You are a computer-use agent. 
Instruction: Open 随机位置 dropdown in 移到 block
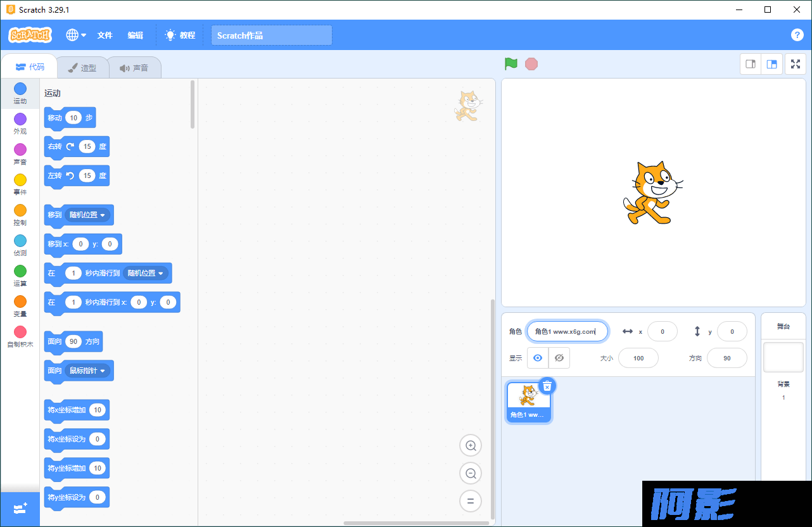(x=87, y=215)
